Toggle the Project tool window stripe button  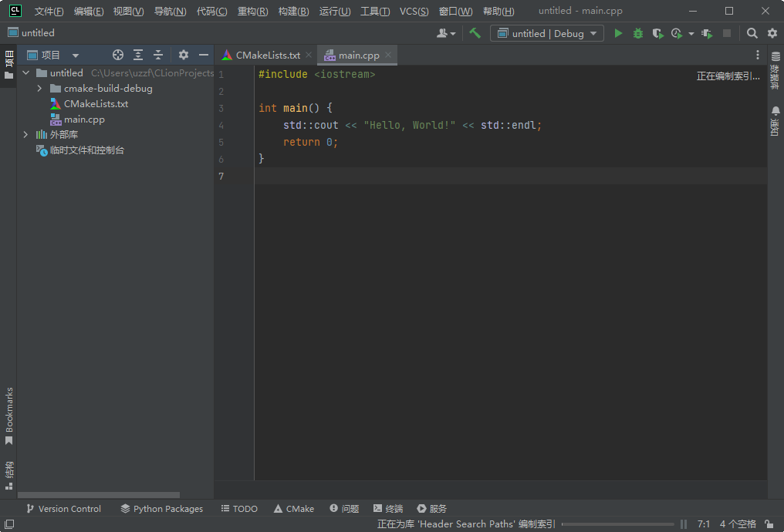pos(8,65)
